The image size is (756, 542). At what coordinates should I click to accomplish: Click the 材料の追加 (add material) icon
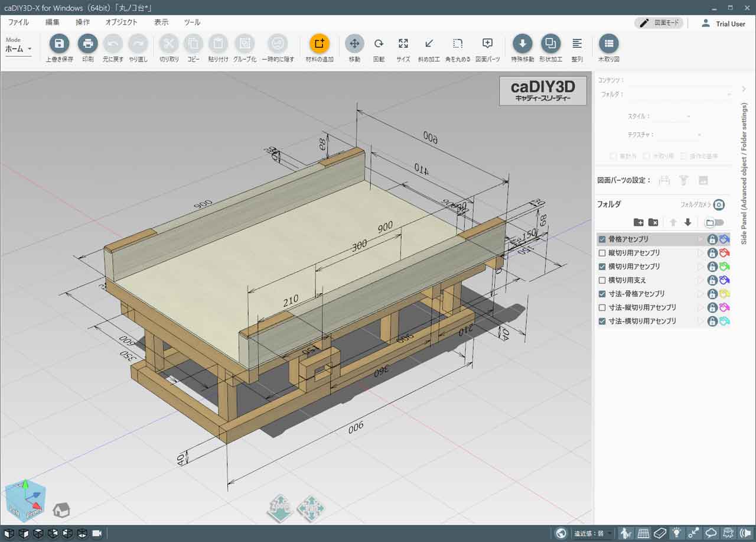click(319, 44)
